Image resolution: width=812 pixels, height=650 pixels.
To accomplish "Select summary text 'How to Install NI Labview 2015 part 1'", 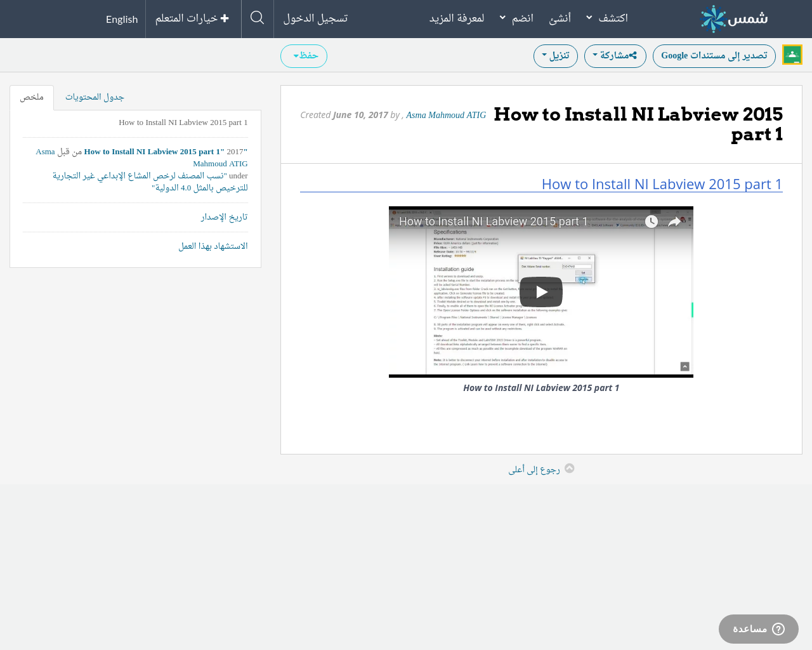I will click(x=183, y=123).
